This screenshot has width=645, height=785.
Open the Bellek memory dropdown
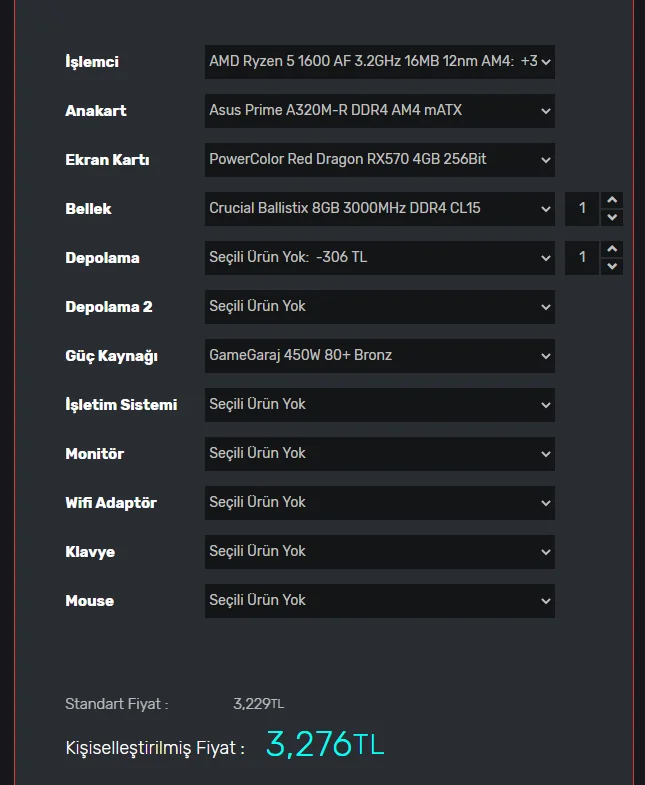379,208
